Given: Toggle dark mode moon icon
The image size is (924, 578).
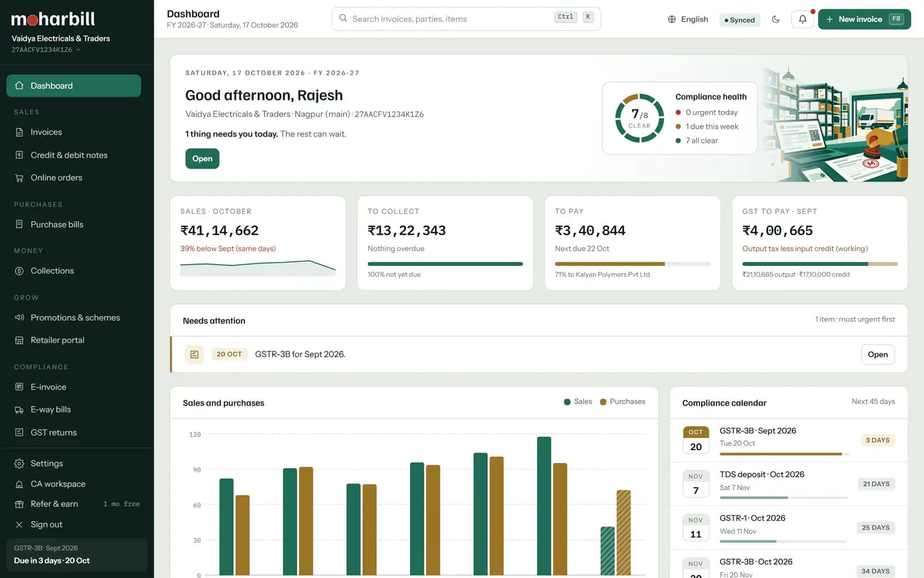Looking at the screenshot, I should click(776, 19).
